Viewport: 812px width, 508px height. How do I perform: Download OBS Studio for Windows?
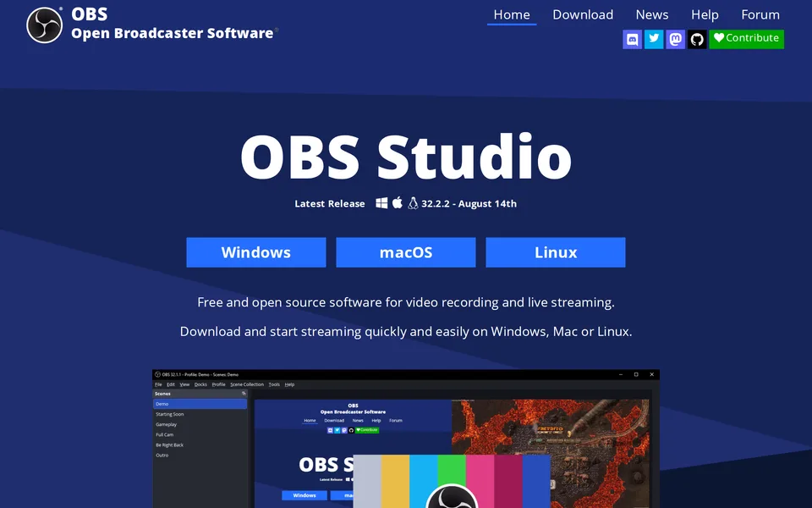256,252
